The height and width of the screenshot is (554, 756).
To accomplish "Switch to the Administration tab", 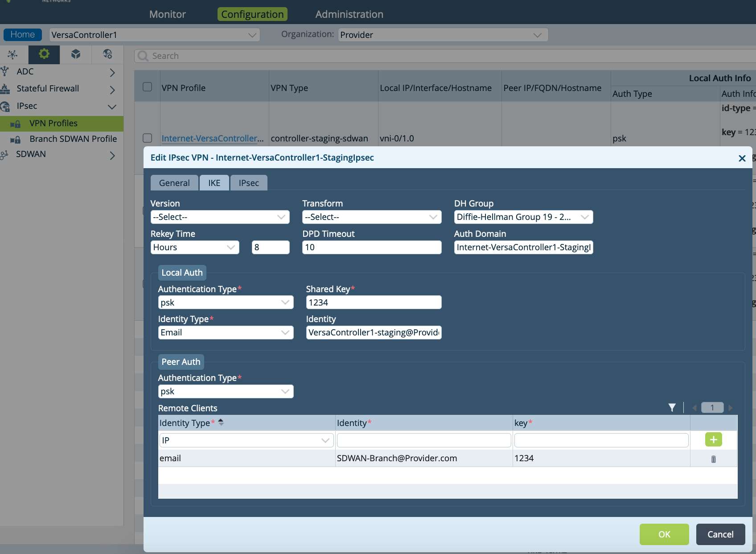I will (x=349, y=14).
